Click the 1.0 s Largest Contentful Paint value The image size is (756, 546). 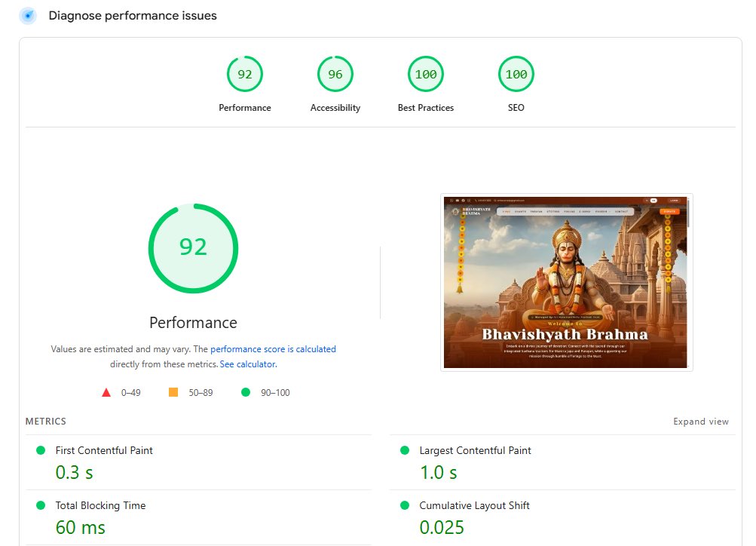coord(438,472)
